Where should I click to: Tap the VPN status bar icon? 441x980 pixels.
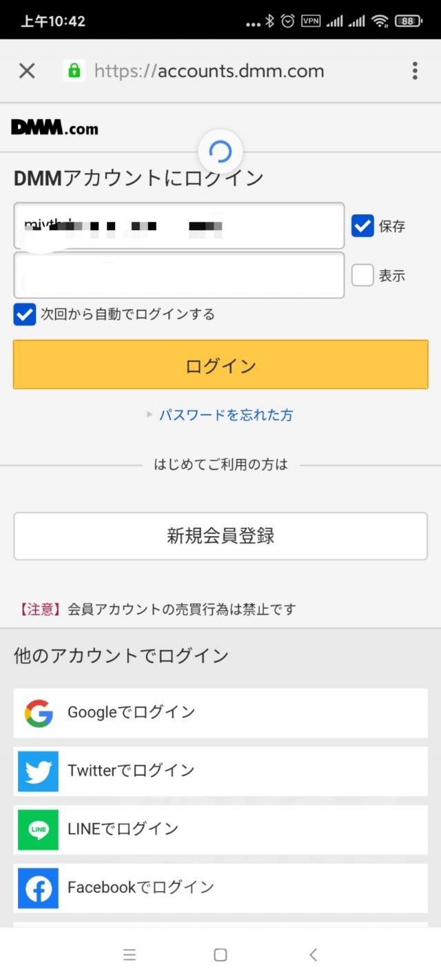tap(311, 20)
